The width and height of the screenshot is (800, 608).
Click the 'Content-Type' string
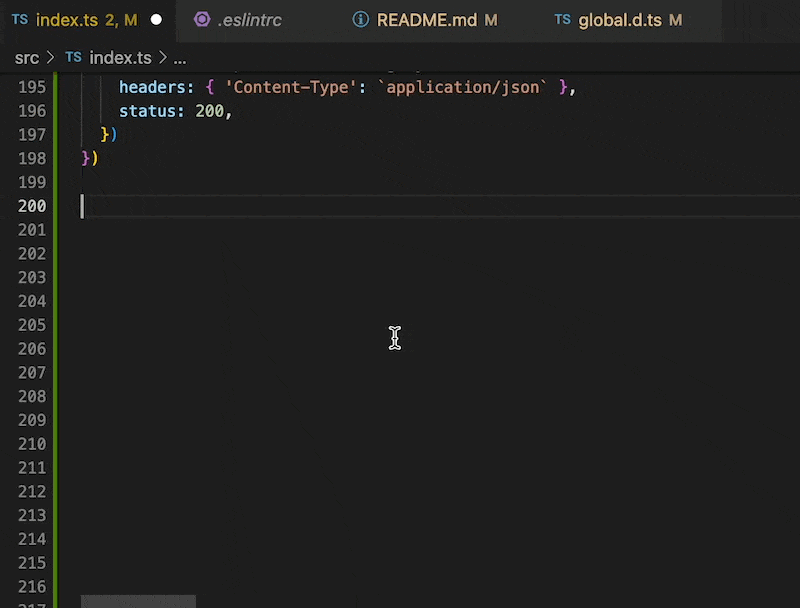(291, 87)
